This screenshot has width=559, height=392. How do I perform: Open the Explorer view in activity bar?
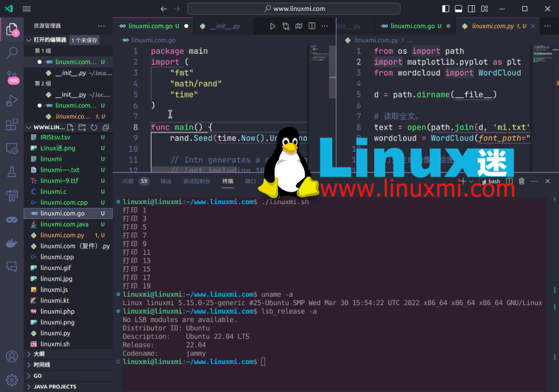12,30
